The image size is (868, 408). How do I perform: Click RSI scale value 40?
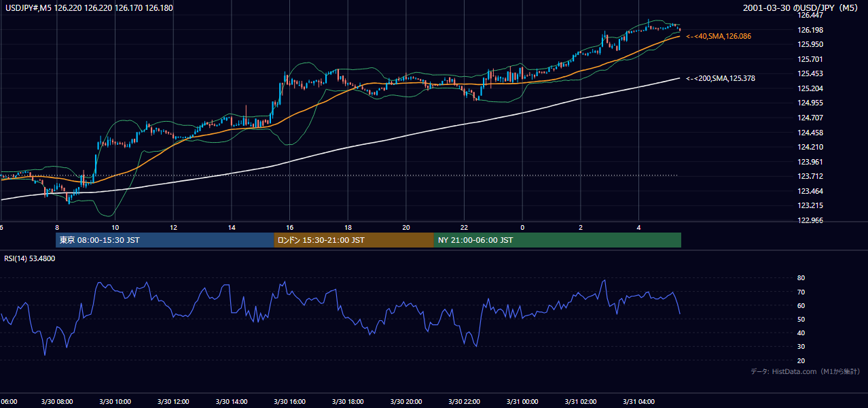(801, 333)
